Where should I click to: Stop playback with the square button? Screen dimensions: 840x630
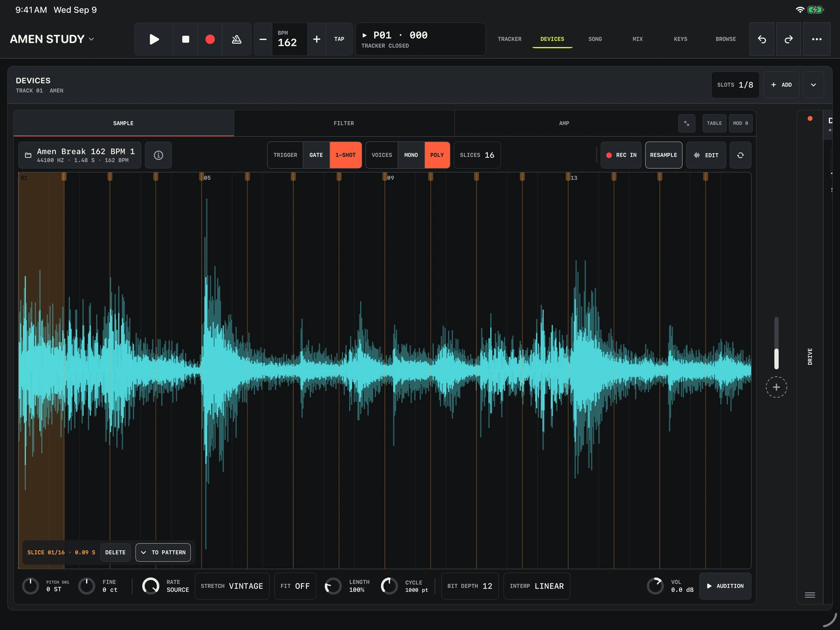[185, 39]
